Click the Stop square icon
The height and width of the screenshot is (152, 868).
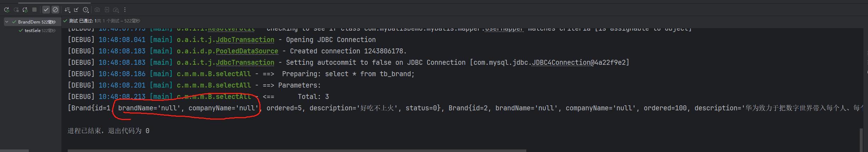coord(34,10)
